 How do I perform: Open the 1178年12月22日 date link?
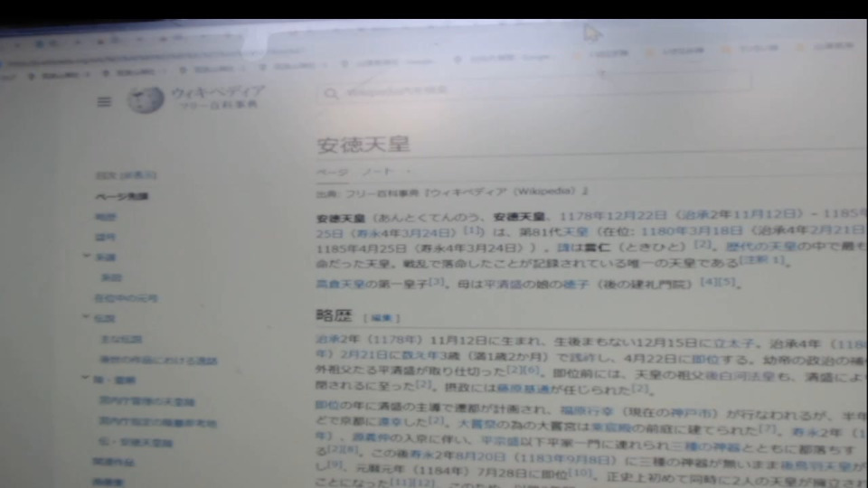613,216
